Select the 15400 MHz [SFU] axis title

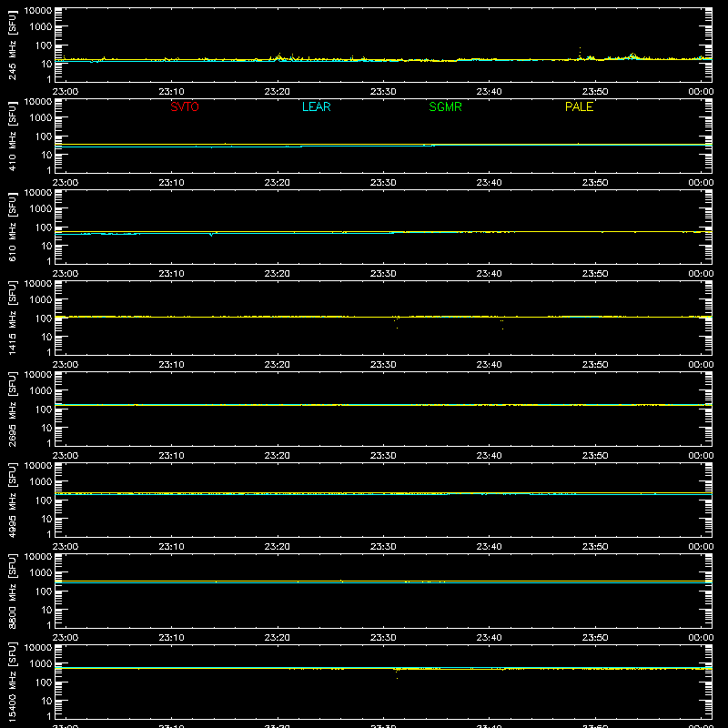pyautogui.click(x=13, y=682)
